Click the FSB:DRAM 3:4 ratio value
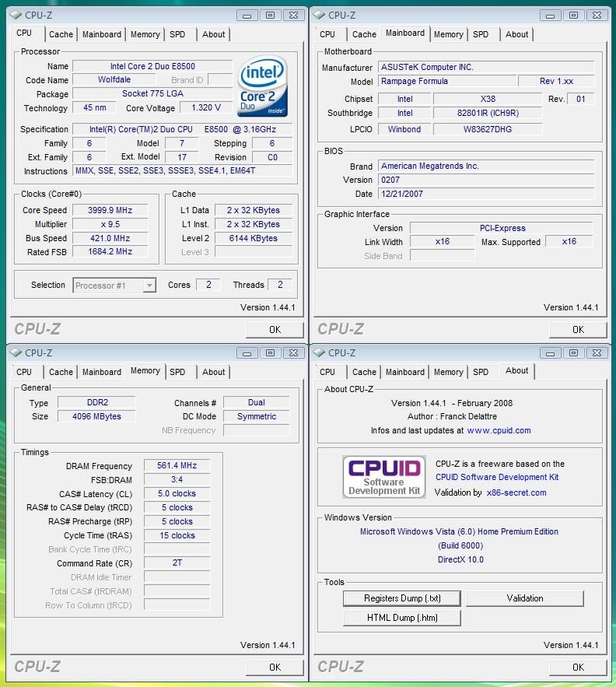 coord(177,479)
